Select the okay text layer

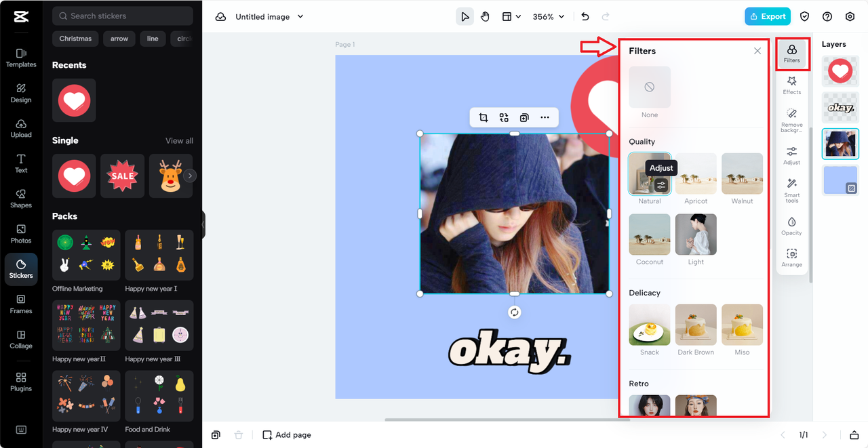840,108
